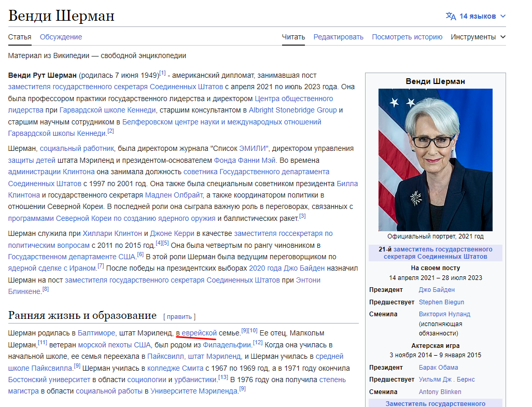532x407 pixels.
Task: Edit section via the править link
Action: 179,316
